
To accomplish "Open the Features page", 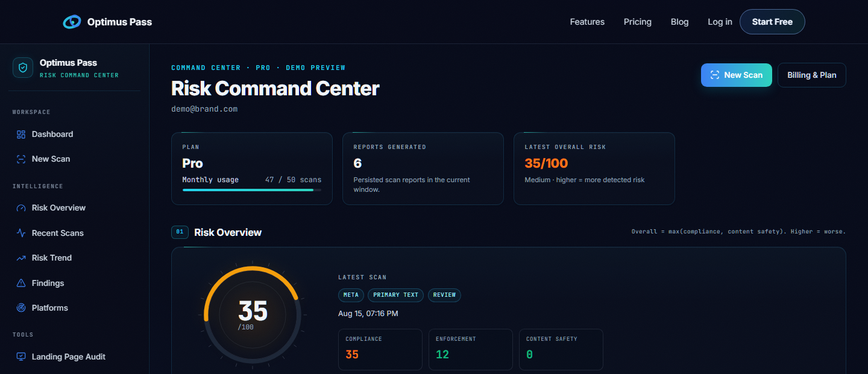I will coord(587,22).
